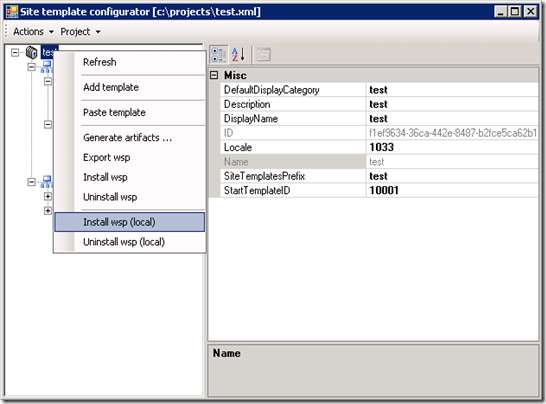Click the greyed ID GUID value
The image size is (546, 404).
point(452,133)
